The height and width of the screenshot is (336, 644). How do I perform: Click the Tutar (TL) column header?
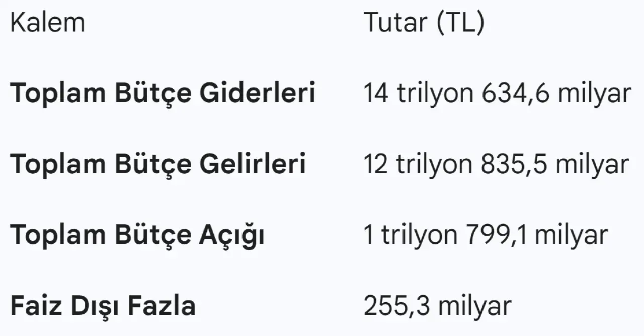coord(424,23)
